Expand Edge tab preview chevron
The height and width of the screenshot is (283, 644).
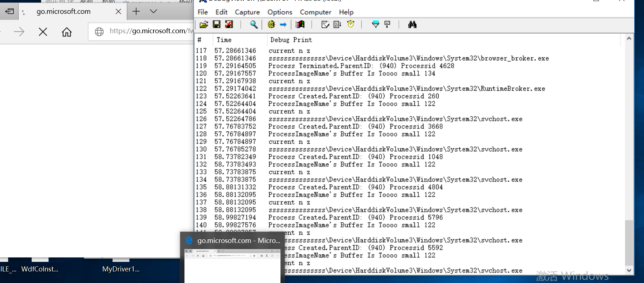point(153,11)
